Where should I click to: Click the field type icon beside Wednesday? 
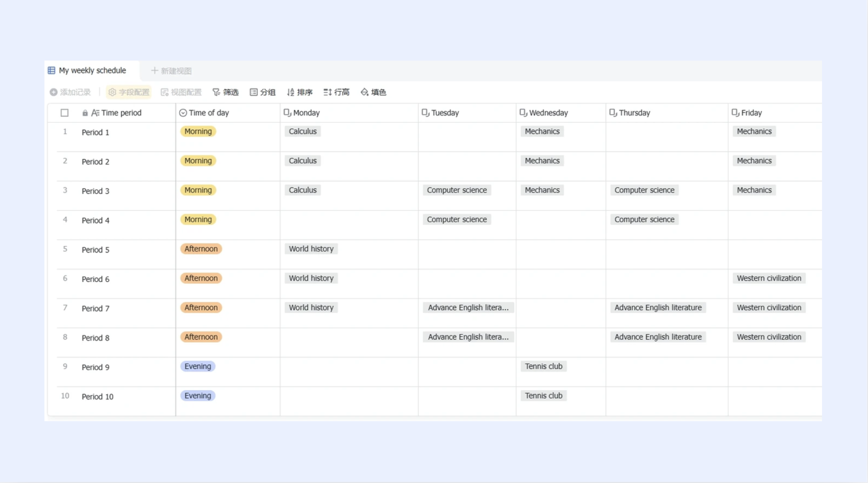point(523,113)
